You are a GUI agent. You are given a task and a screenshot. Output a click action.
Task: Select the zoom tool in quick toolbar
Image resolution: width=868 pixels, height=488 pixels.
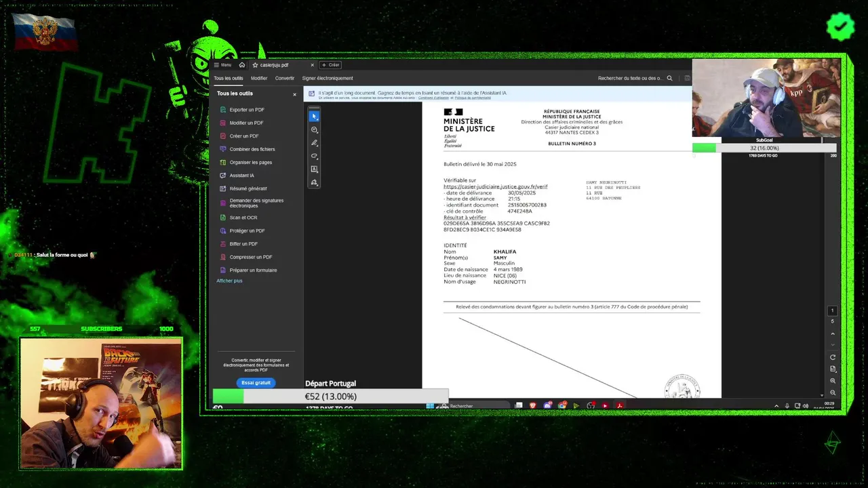[x=314, y=129]
